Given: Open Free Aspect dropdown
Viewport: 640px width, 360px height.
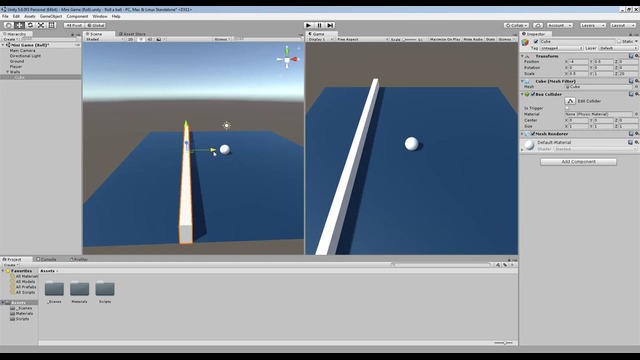Looking at the screenshot, I should (362, 39).
